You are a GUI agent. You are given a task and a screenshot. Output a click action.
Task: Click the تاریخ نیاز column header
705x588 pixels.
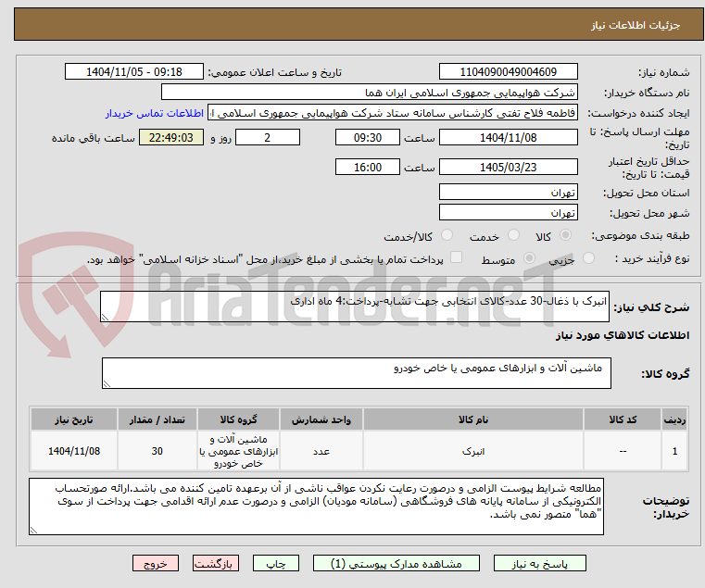[74, 419]
